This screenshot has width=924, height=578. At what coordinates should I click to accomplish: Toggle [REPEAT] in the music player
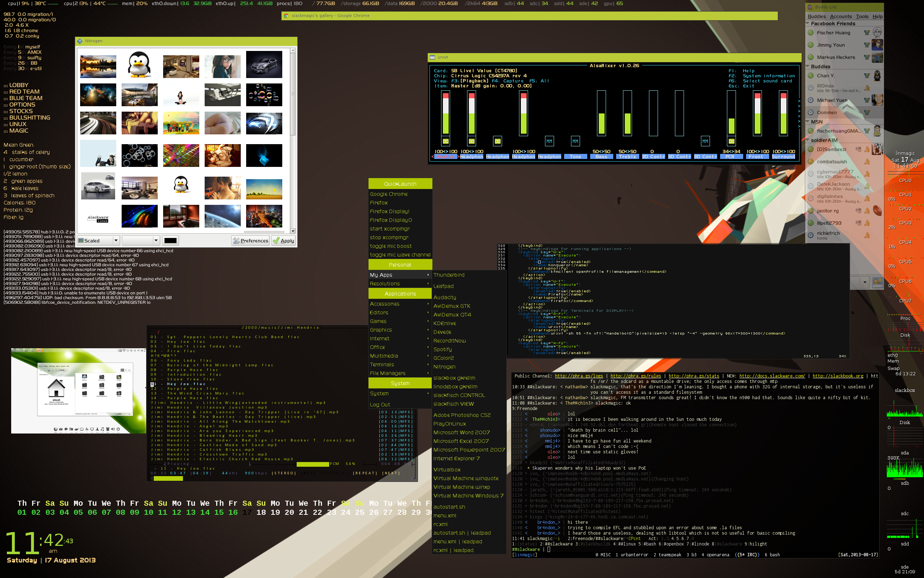365,473
